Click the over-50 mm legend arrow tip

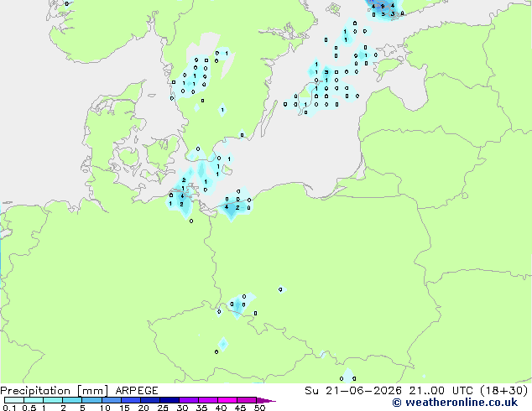(x=266, y=401)
